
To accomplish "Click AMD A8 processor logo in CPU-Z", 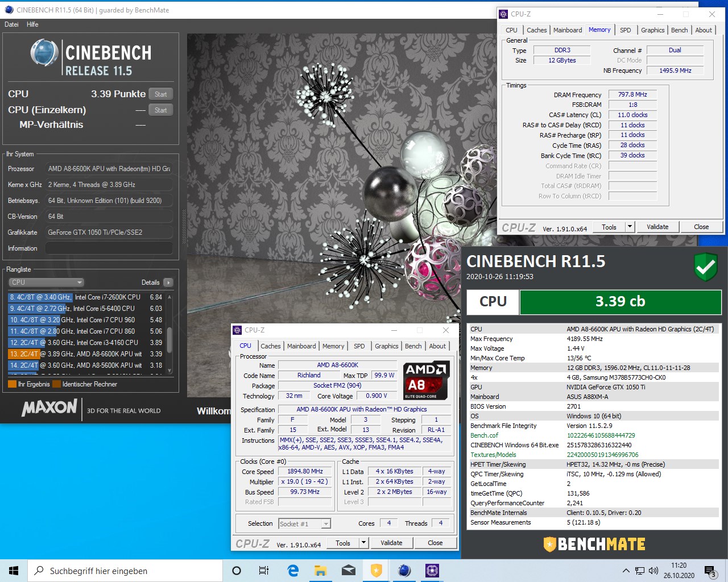I will click(427, 380).
